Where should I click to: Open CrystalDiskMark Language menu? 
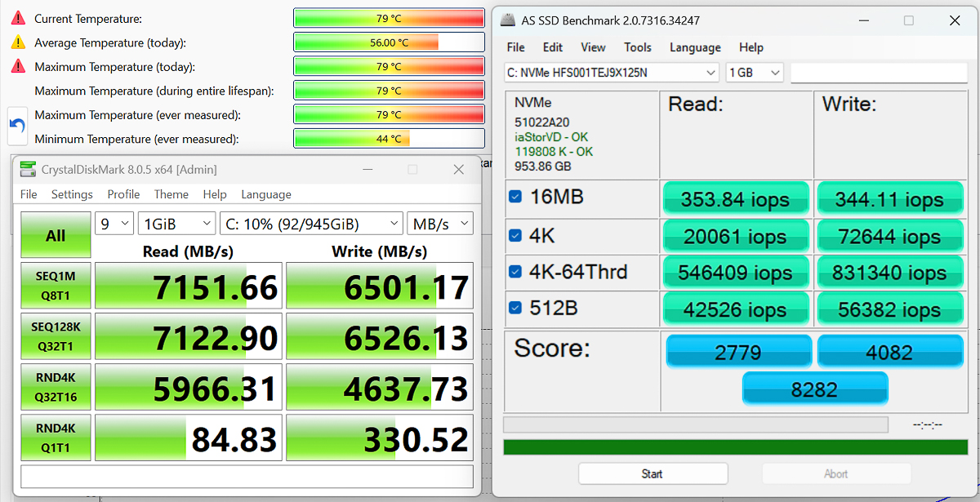[x=266, y=194]
